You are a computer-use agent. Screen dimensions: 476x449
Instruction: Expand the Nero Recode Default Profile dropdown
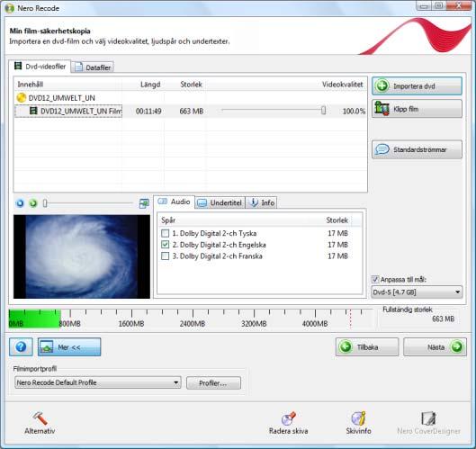98,382
